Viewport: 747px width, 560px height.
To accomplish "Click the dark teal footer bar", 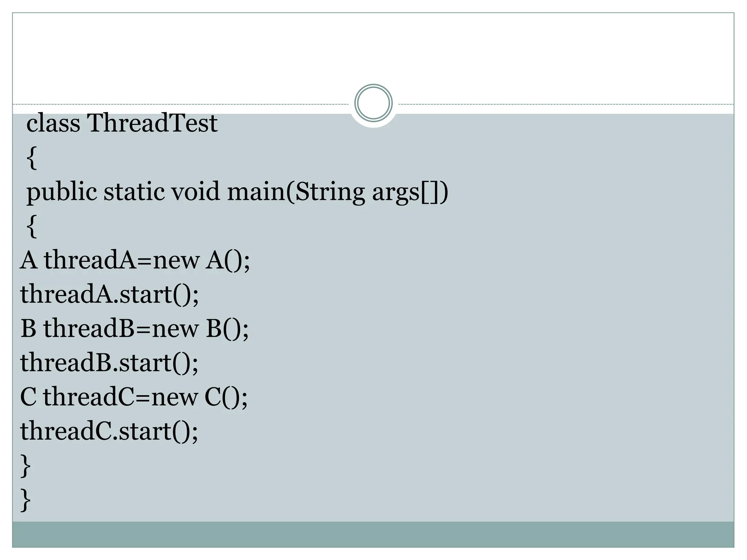I will (x=373, y=534).
